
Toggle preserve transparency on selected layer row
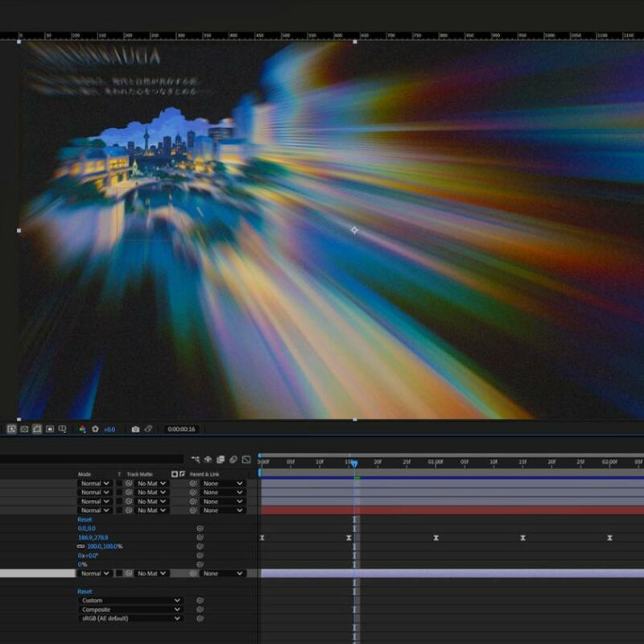[119, 573]
